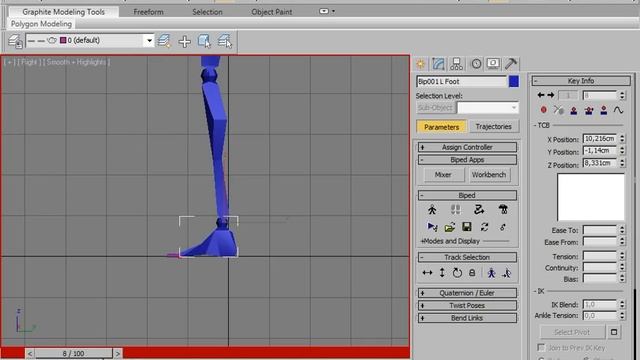640x360 pixels.
Task: Expand the Twist Poses rollout
Action: (467, 305)
